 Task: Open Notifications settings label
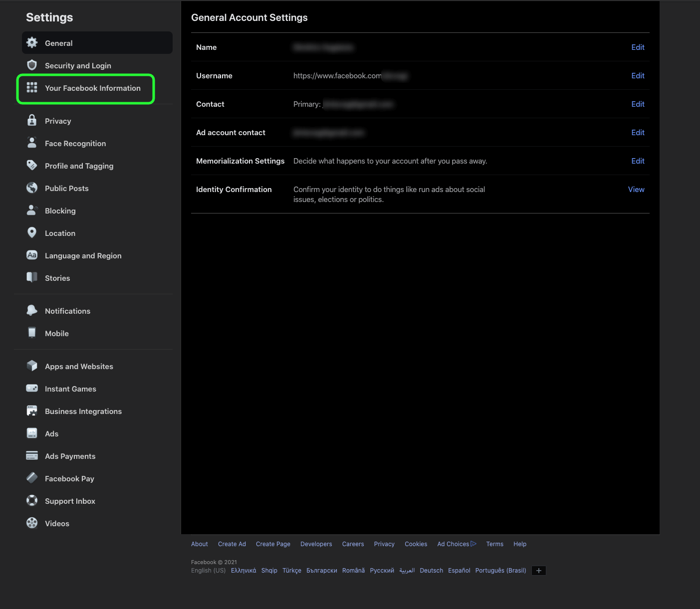68,311
